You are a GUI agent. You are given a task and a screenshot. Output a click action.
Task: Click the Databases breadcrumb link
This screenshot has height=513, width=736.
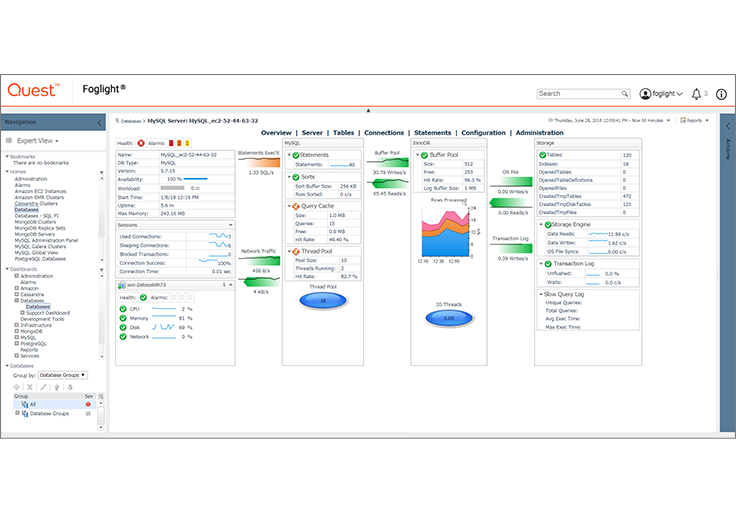pos(130,121)
